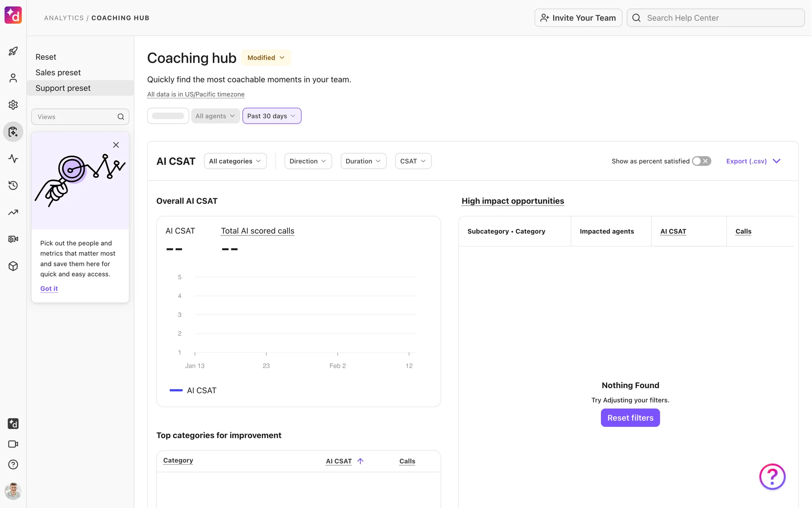
Task: Open the call history clock icon
Action: (13, 185)
